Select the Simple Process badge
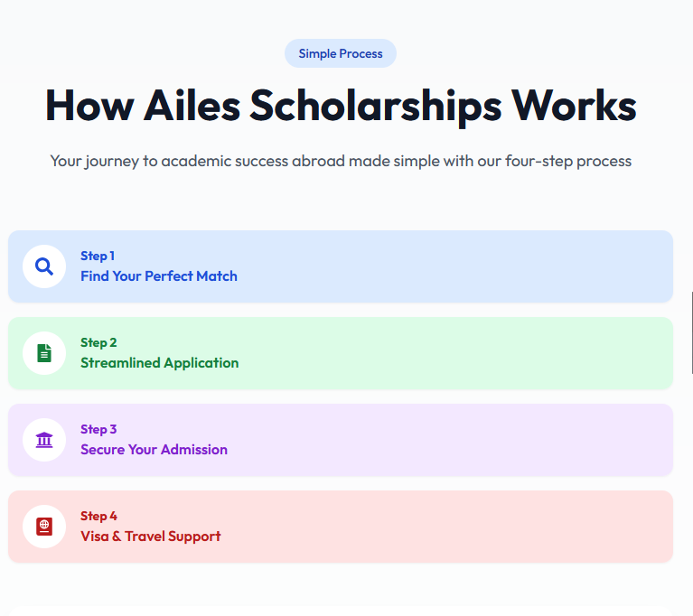 coord(341,53)
